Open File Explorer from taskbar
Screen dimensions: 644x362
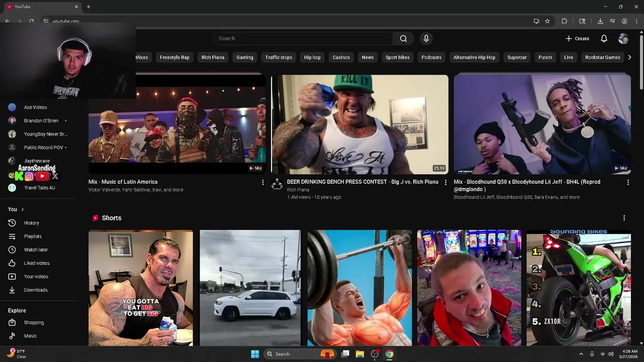[x=360, y=354]
